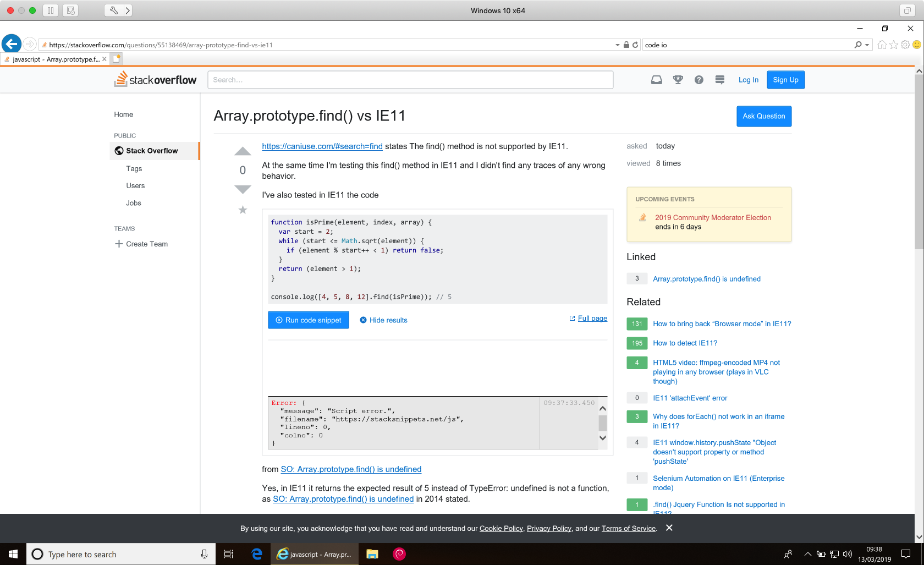Click the Log In link
This screenshot has width=924, height=565.
[x=749, y=80]
